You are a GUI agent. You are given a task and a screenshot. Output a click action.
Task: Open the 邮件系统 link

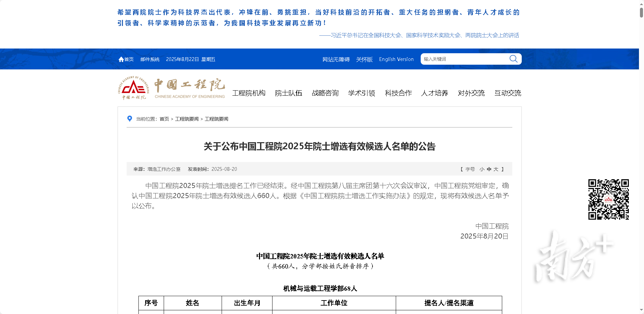(150, 59)
